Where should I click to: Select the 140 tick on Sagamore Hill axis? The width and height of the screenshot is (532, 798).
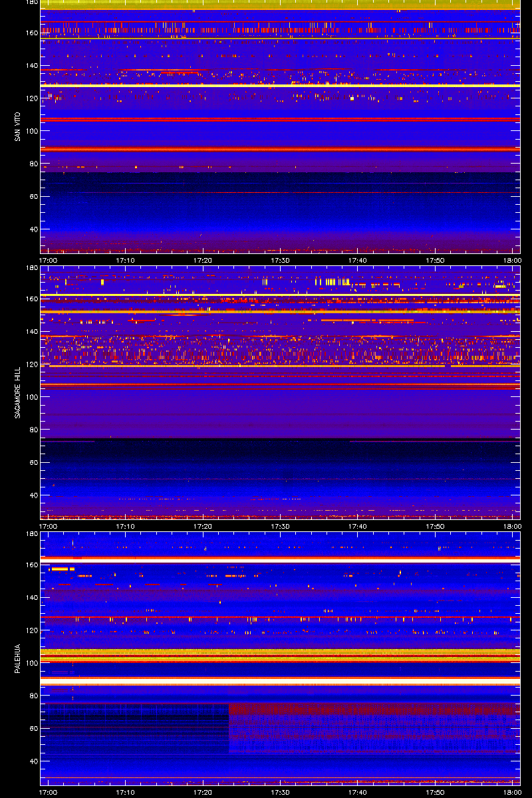[x=31, y=331]
